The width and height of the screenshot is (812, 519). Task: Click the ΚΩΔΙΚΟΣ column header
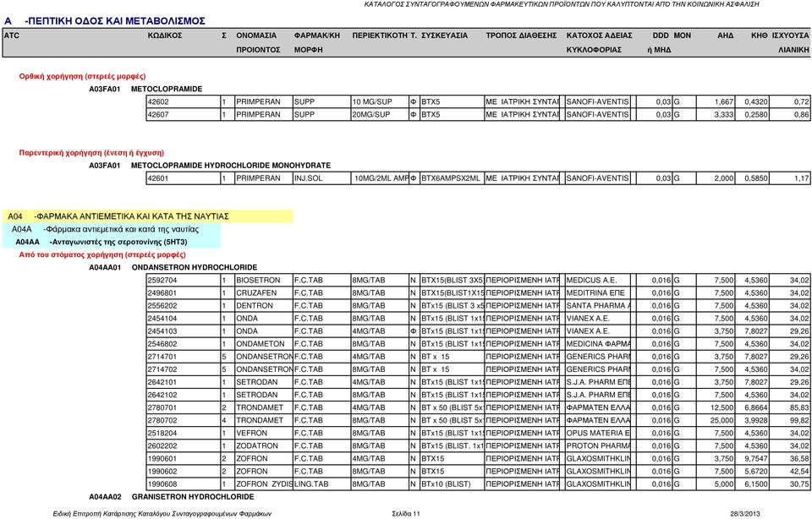(165, 36)
